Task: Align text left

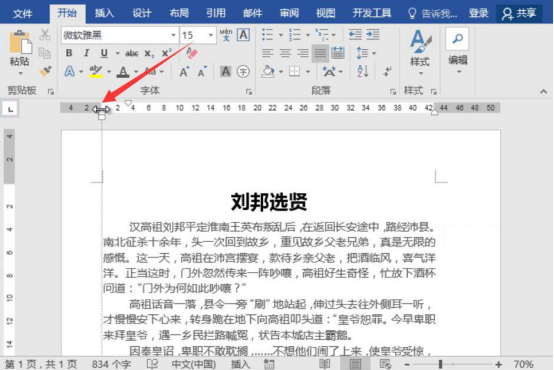Action: [x=267, y=53]
